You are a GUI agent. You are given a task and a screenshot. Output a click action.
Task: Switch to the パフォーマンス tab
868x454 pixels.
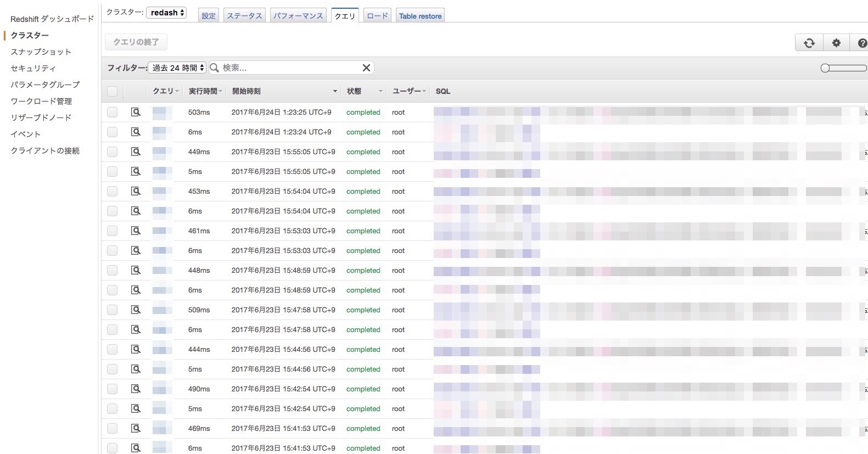[x=298, y=16]
